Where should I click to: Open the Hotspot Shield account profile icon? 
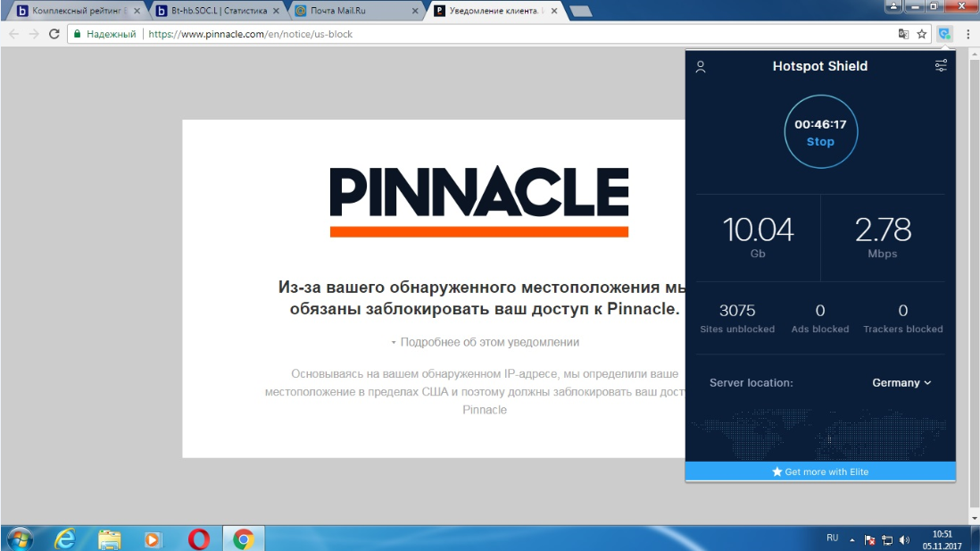point(701,67)
